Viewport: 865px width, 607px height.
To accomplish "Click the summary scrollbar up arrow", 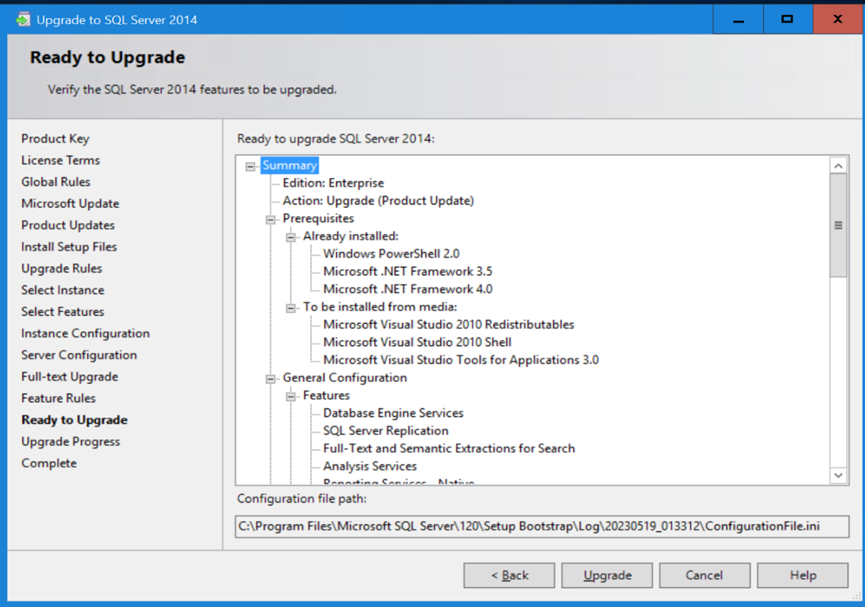I will 839,166.
